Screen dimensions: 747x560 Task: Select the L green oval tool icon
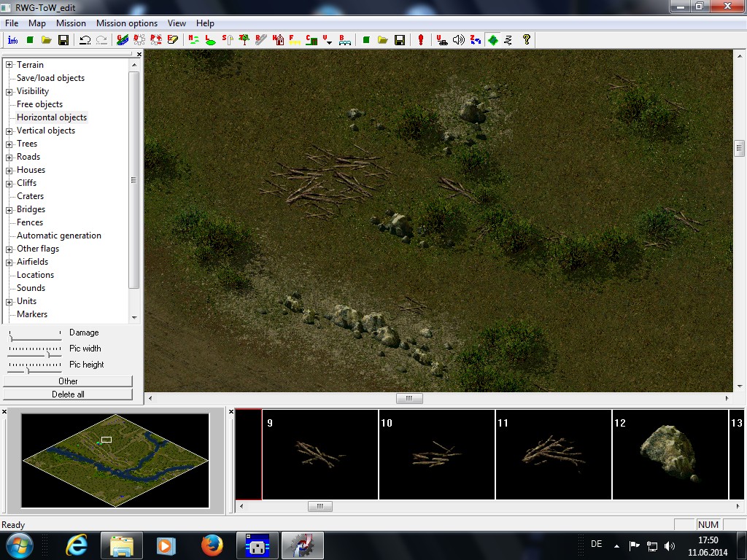(210, 40)
